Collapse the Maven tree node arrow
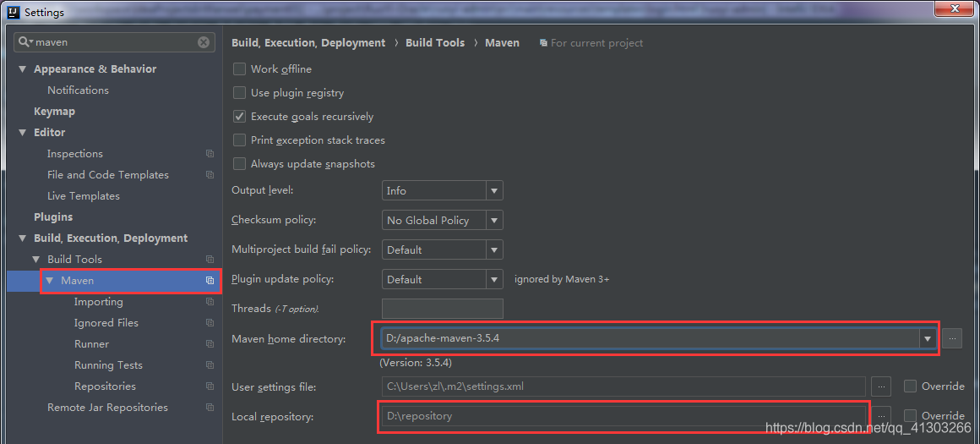 pyautogui.click(x=50, y=281)
